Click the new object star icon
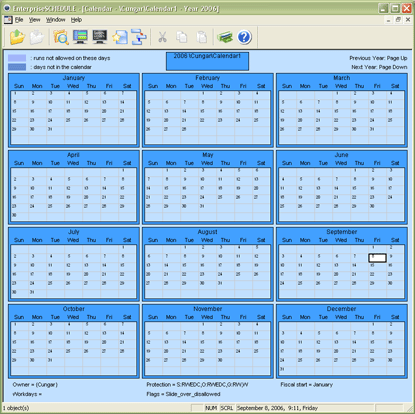This screenshot has height=414, width=415. click(x=120, y=37)
